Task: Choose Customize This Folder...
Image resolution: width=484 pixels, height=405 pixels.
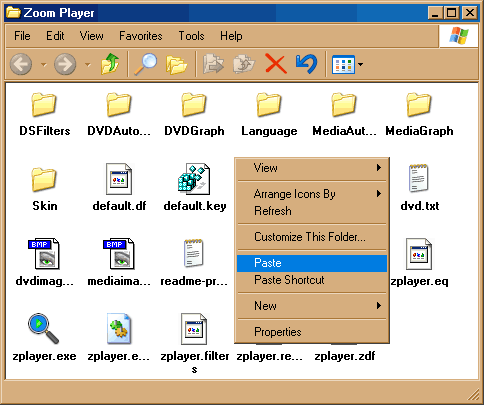Action: pyautogui.click(x=312, y=237)
